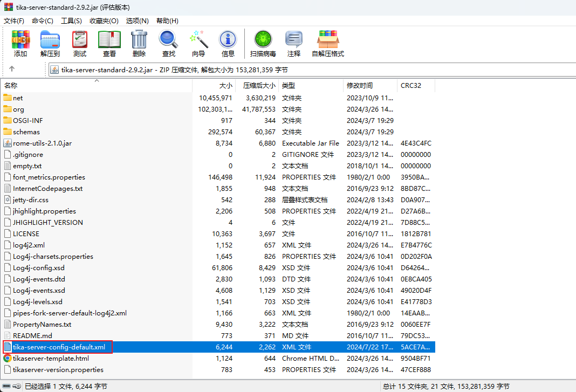
Task: Open the 工具(S) menu
Action: point(71,21)
